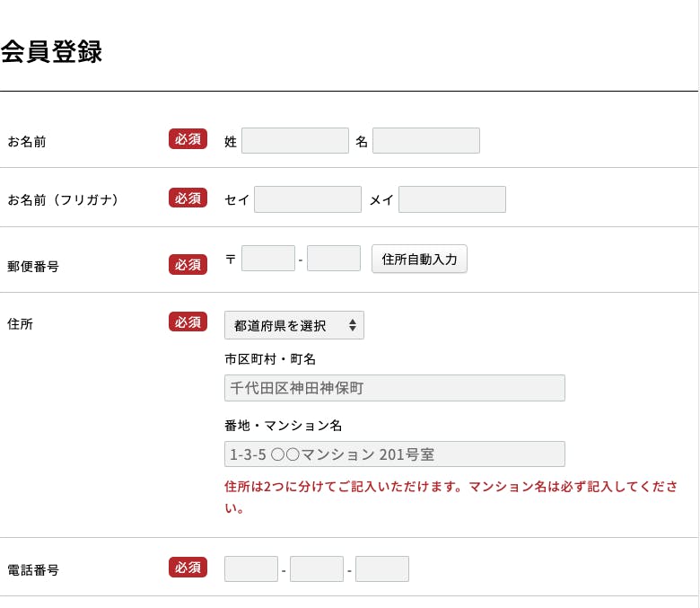The width and height of the screenshot is (700, 608).
Task: Click the 名 (first name) input field
Action: tap(425, 141)
